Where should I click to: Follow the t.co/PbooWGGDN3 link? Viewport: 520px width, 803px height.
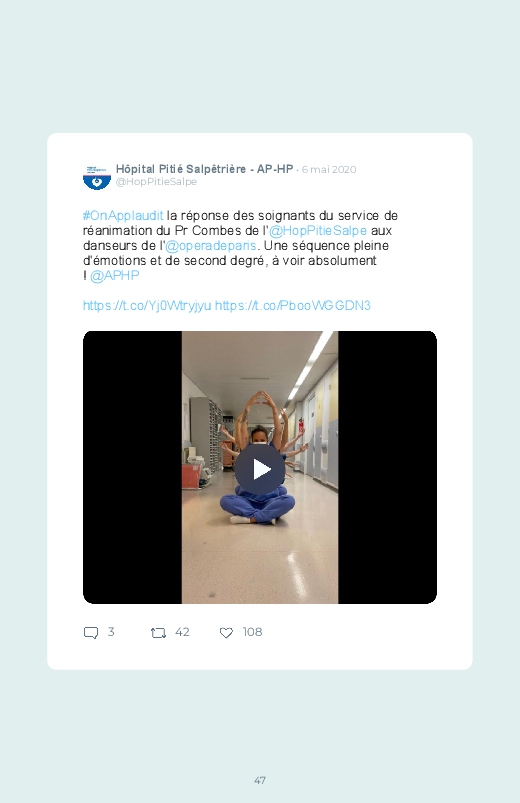pos(293,306)
